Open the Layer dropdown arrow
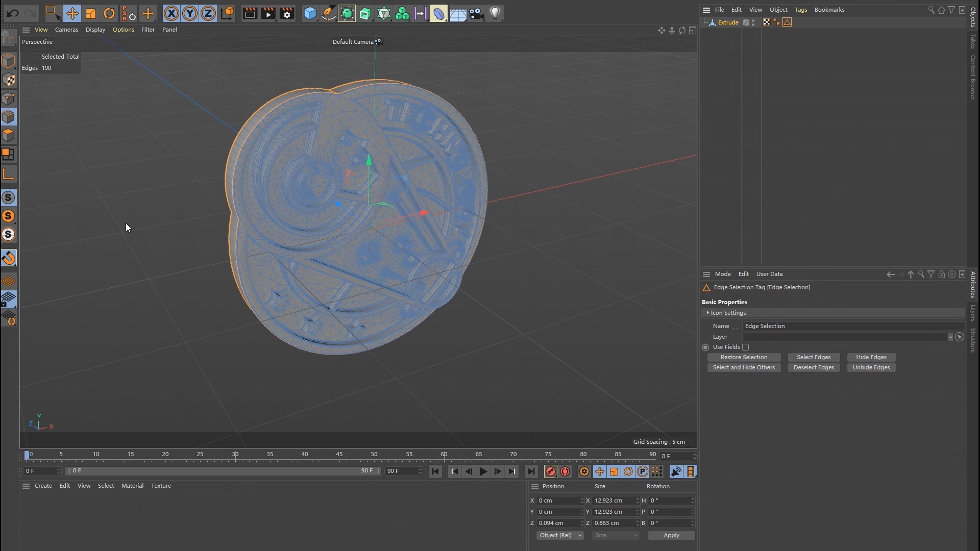The height and width of the screenshot is (551, 980). [950, 337]
